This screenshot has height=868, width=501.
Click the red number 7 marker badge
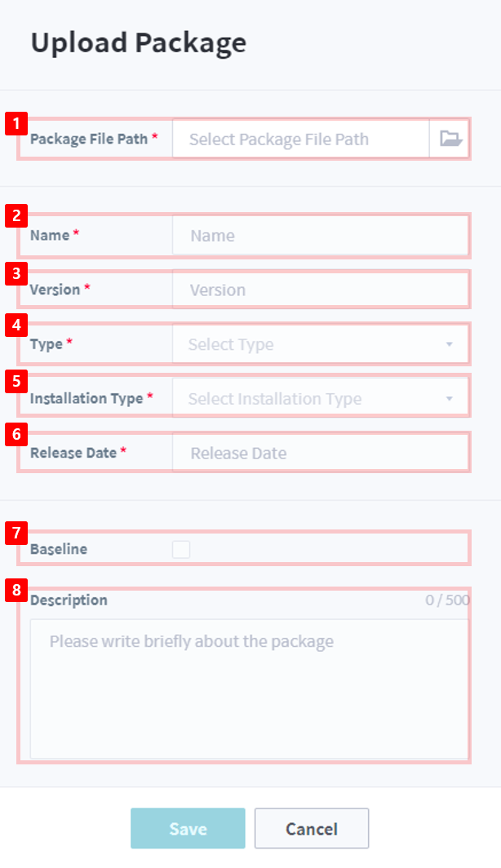coord(16,533)
